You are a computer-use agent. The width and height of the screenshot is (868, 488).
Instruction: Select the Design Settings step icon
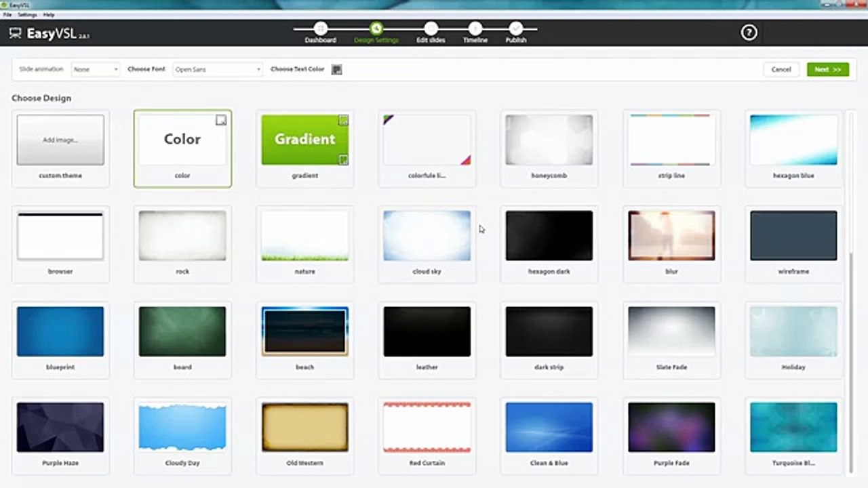(376, 28)
